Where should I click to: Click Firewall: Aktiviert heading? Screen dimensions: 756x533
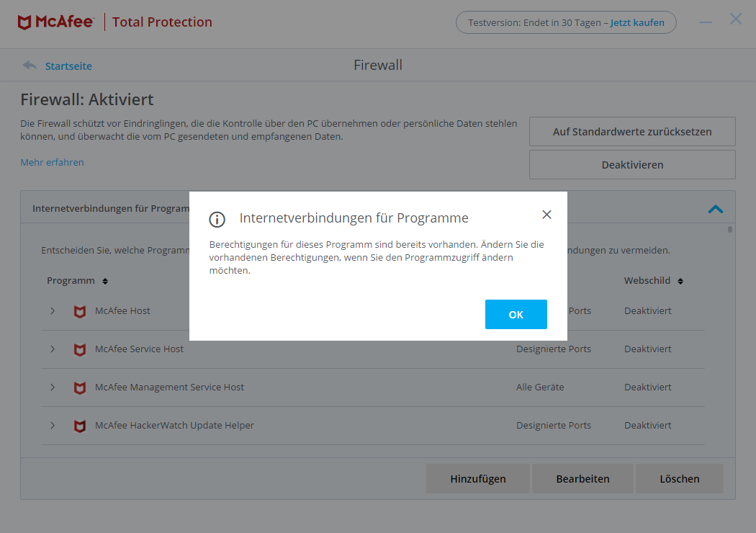click(87, 100)
